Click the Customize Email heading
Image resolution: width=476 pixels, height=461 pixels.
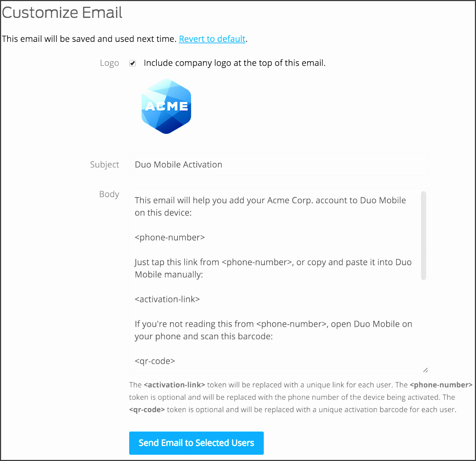coord(62,13)
